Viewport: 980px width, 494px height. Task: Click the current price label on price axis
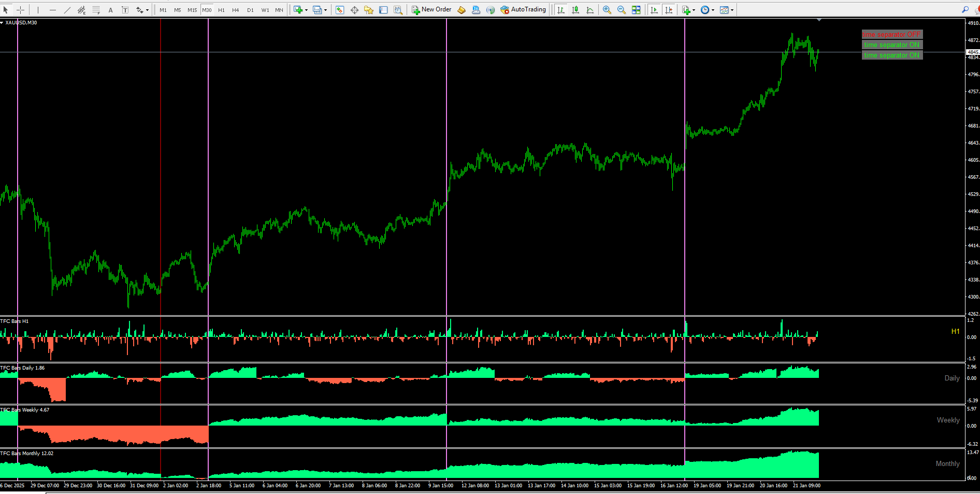[973, 52]
